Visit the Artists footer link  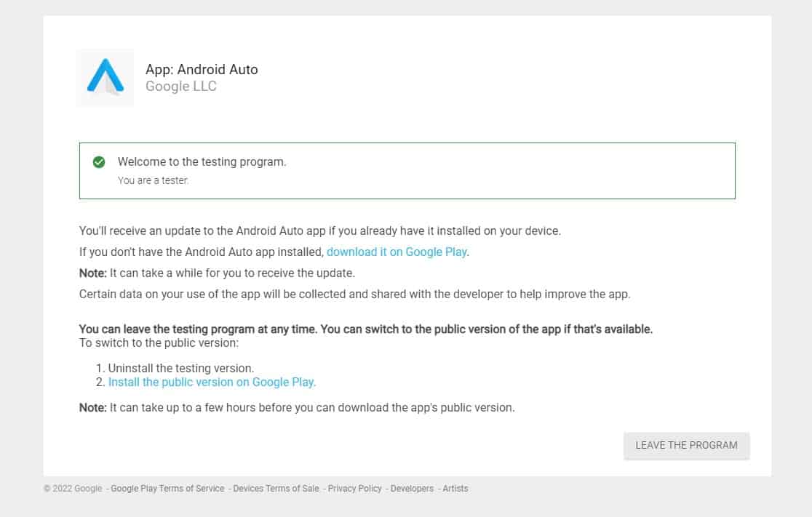tap(455, 489)
